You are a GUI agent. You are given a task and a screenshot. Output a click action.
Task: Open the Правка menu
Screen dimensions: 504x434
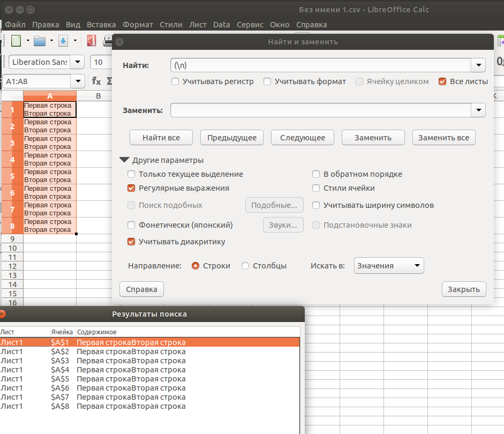pyautogui.click(x=46, y=25)
